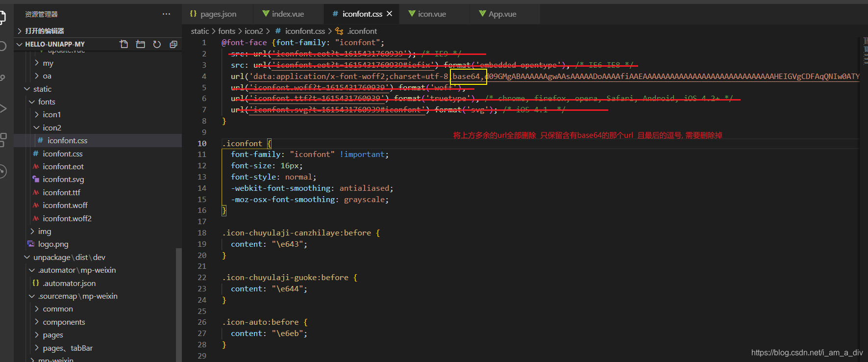Collapse the icon2 folder

(98, 128)
